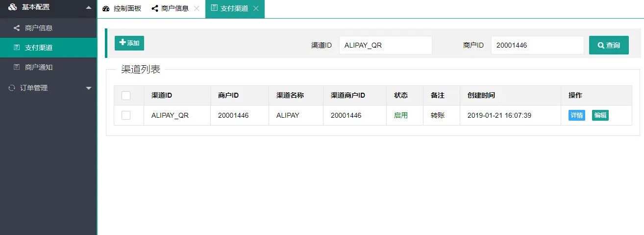644x235 pixels.
Task: Switch to the 商户信息 tab
Action: coord(175,9)
